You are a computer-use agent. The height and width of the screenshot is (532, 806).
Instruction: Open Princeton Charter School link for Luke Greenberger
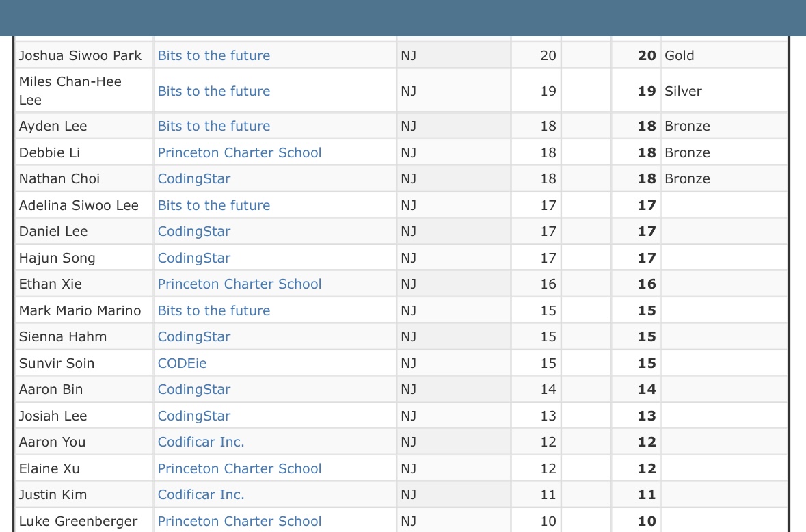(x=239, y=521)
